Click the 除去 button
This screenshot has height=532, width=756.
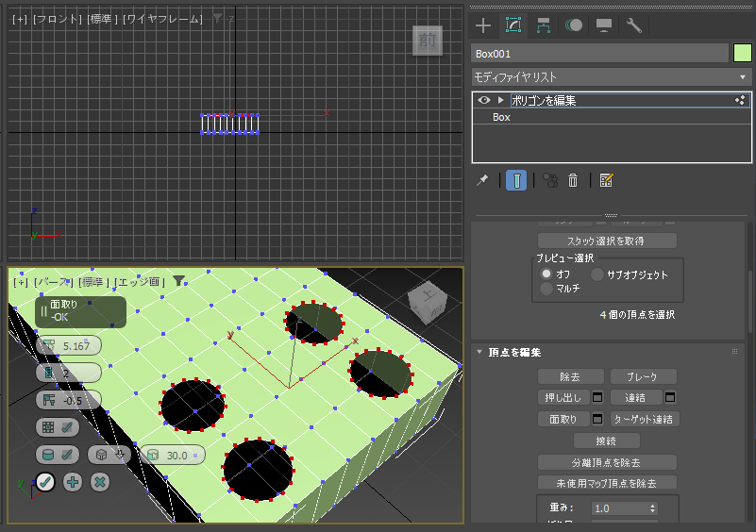pos(571,377)
